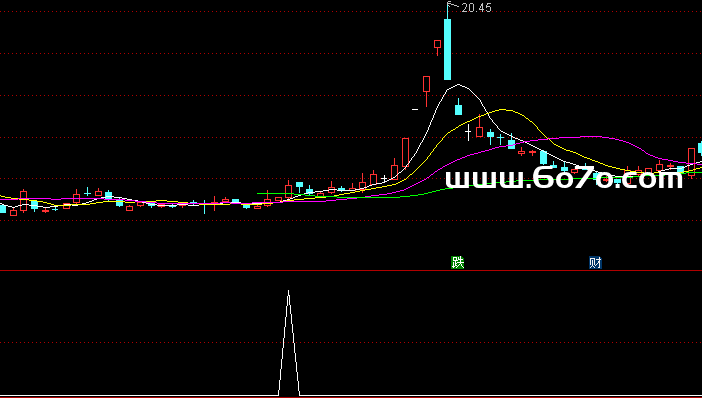Click the green 跌 marker icon

pos(458,262)
